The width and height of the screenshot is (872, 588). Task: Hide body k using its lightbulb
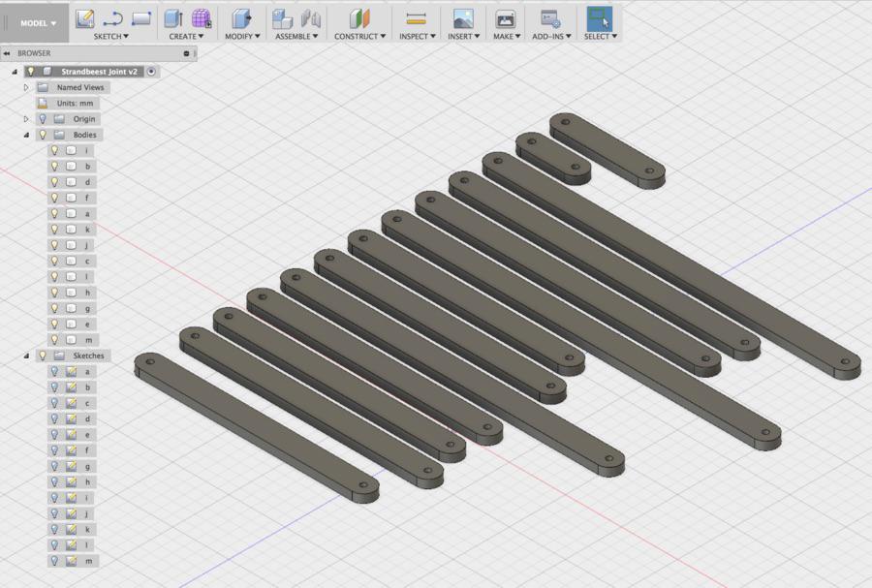(x=55, y=230)
